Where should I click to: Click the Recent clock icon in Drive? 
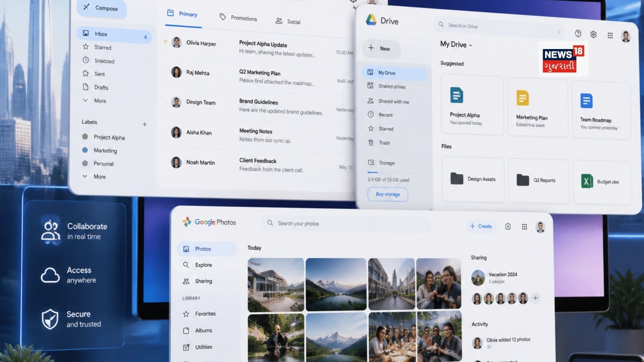(371, 115)
